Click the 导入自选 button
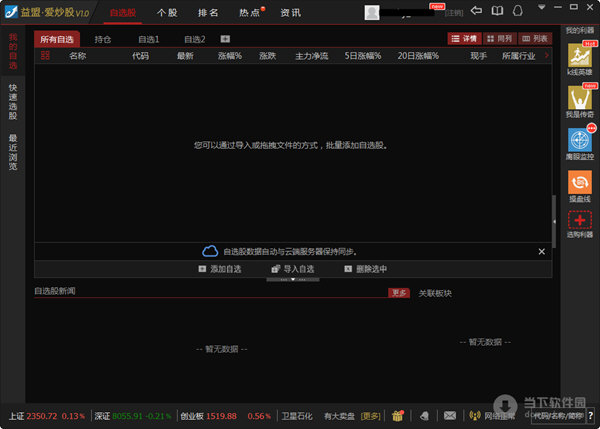 point(293,269)
